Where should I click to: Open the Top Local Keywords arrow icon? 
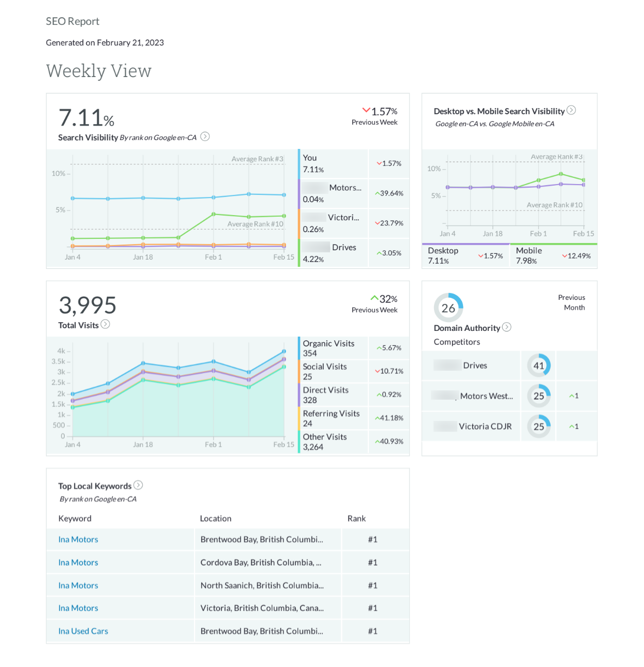point(138,485)
